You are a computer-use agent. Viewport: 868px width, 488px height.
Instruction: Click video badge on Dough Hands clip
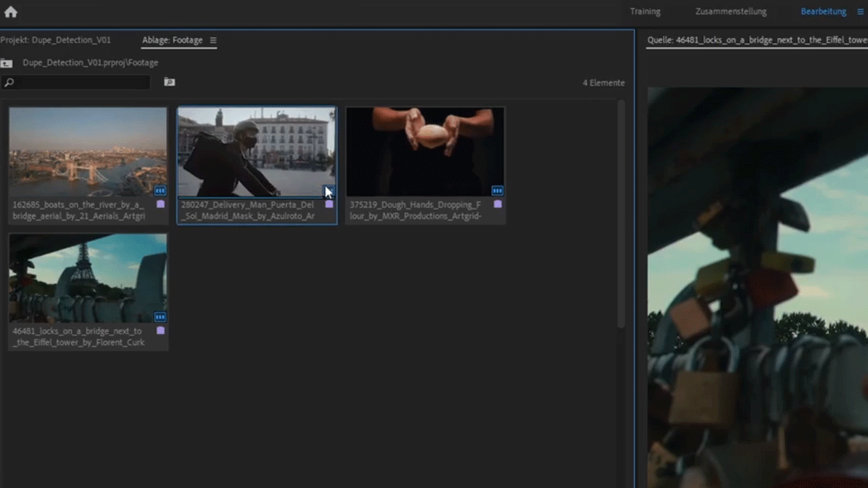click(497, 191)
